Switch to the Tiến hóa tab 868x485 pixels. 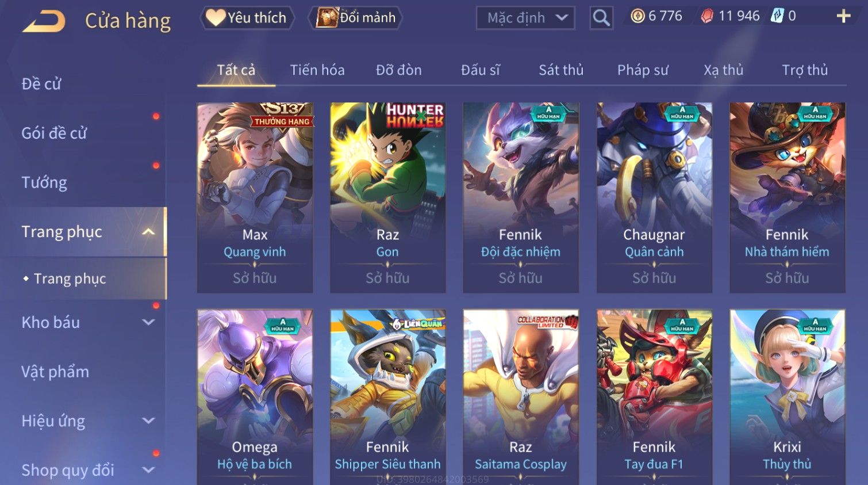[x=317, y=70]
